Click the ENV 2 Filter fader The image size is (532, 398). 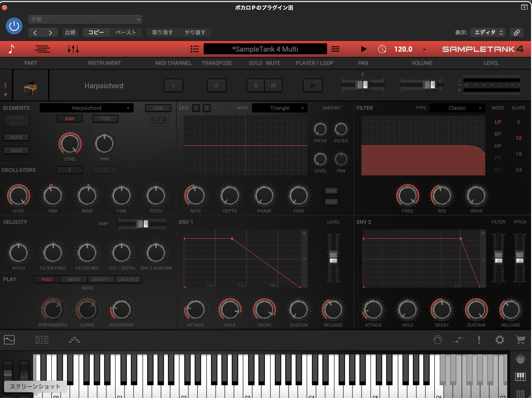pyautogui.click(x=498, y=258)
